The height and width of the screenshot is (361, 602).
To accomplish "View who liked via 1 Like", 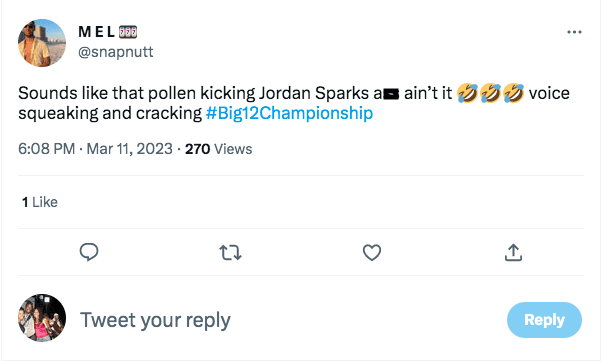I will [x=40, y=202].
